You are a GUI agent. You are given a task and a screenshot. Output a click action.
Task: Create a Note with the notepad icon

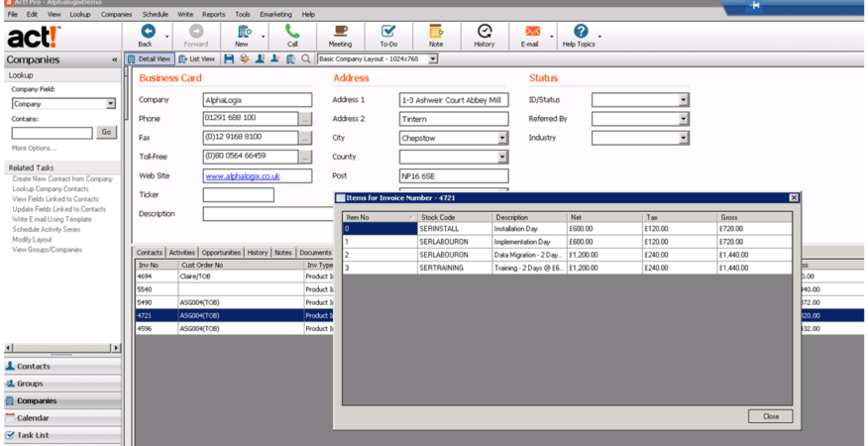pos(436,32)
